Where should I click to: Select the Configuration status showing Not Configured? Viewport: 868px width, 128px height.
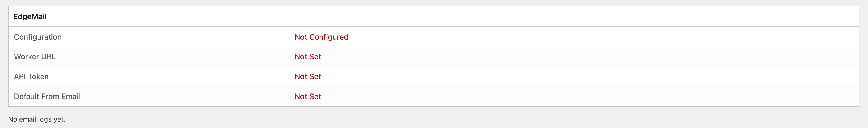321,37
